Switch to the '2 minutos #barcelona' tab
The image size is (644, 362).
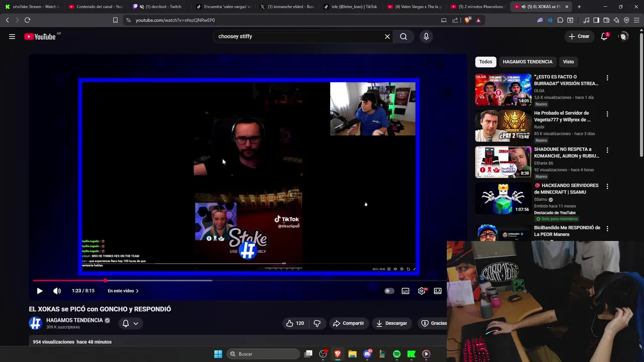pos(478,7)
